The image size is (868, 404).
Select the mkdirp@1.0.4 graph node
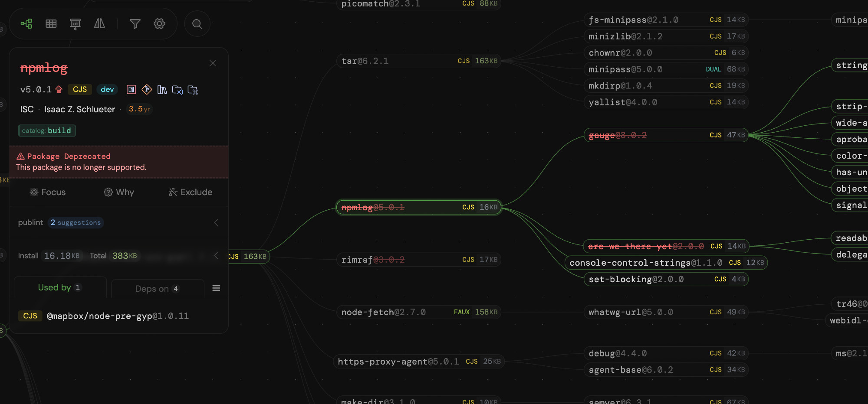coord(666,86)
